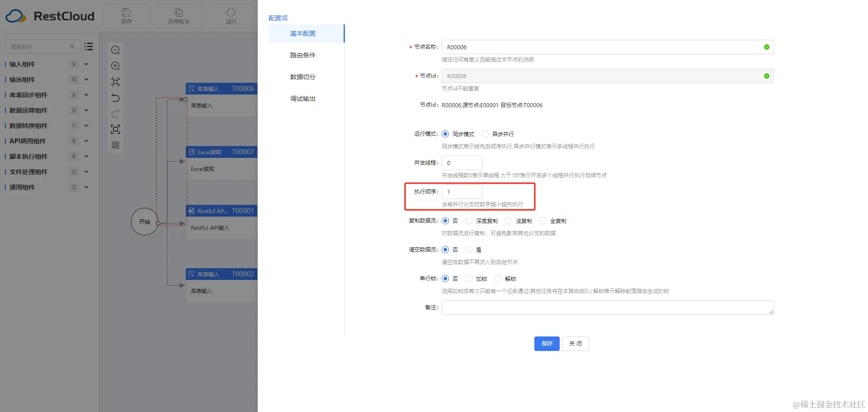Select 深度复制 for 复制数据流
Viewport: 868px width, 412px height.
click(x=469, y=221)
